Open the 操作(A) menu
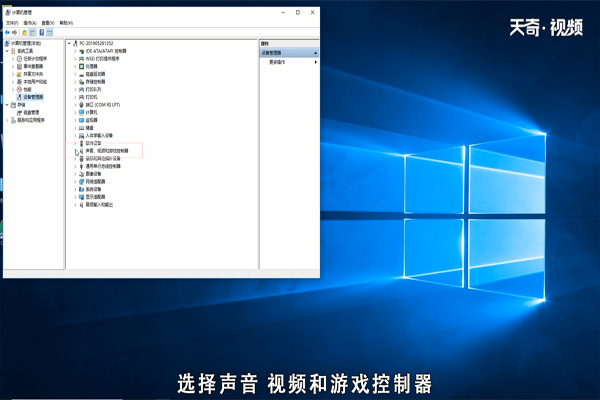Viewport: 600px width, 400px height. point(30,23)
